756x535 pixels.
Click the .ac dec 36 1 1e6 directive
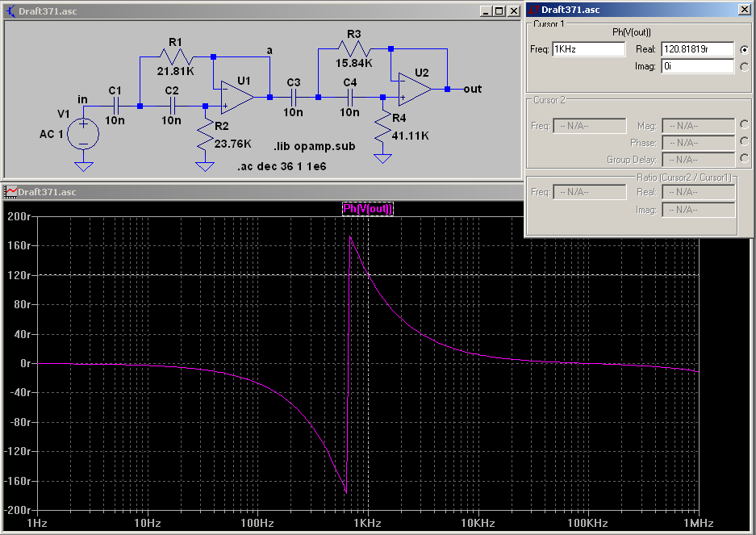(x=282, y=166)
